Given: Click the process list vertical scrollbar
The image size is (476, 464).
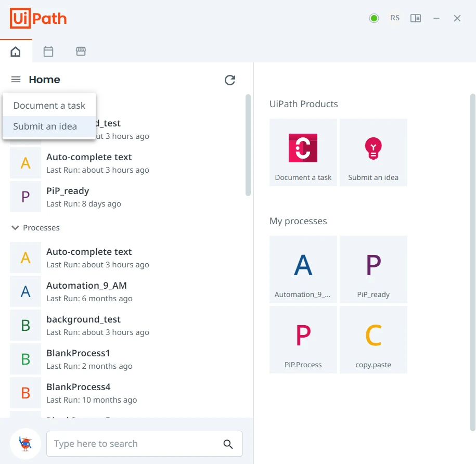Looking at the screenshot, I should [x=248, y=145].
